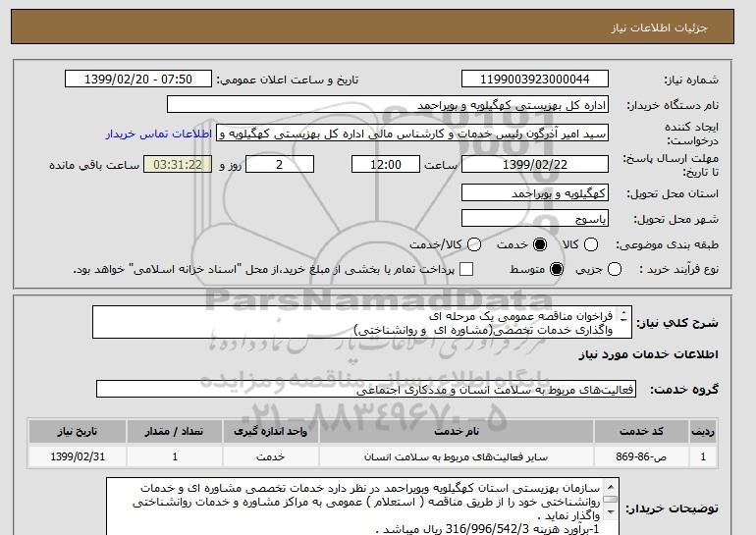Click the شماره نیاز number field
Screen dimensions: 756x535
(535, 80)
